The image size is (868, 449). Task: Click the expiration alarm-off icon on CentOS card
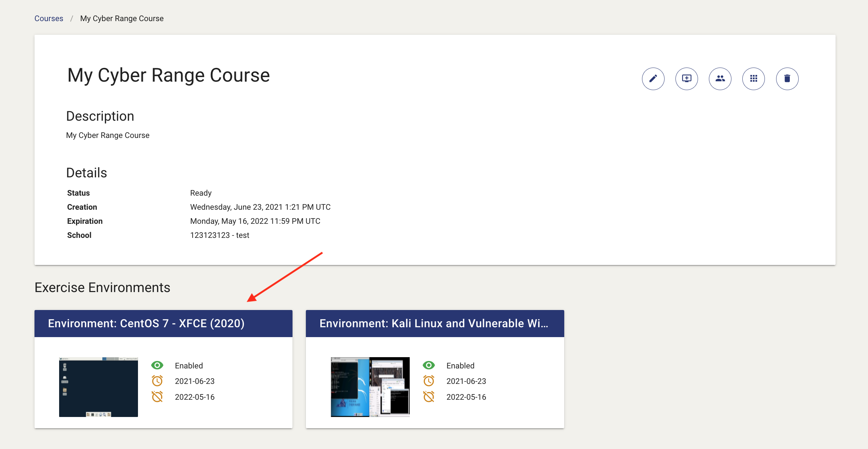(157, 397)
